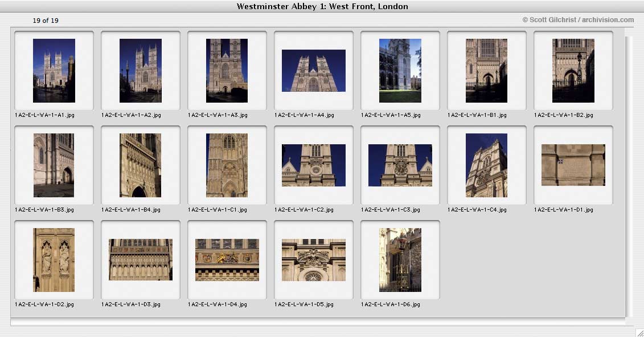The width and height of the screenshot is (644, 337).
Task: Click filename label 1A2-E-L-WA-1-D6.jpg
Action: point(391,304)
